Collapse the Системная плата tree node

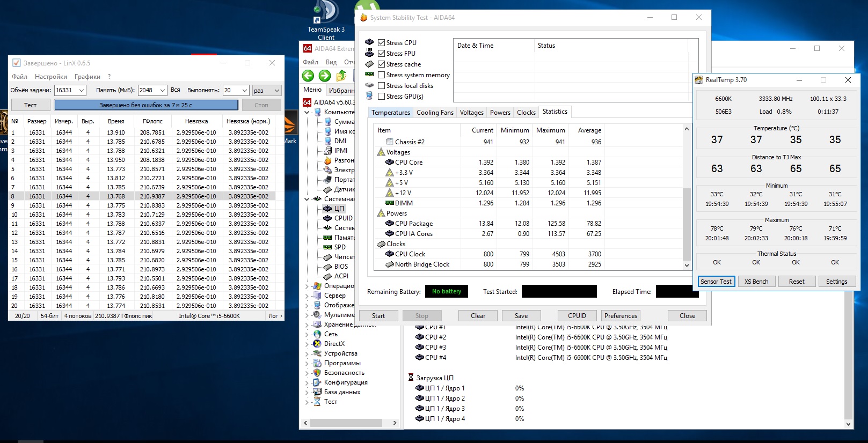tap(307, 199)
